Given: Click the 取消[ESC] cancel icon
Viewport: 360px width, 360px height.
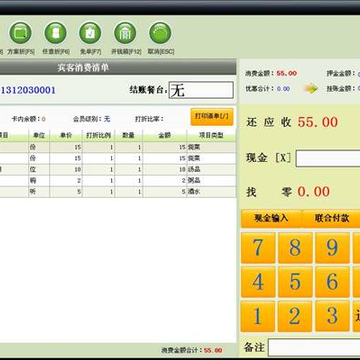Looking at the screenshot, I should (x=160, y=33).
